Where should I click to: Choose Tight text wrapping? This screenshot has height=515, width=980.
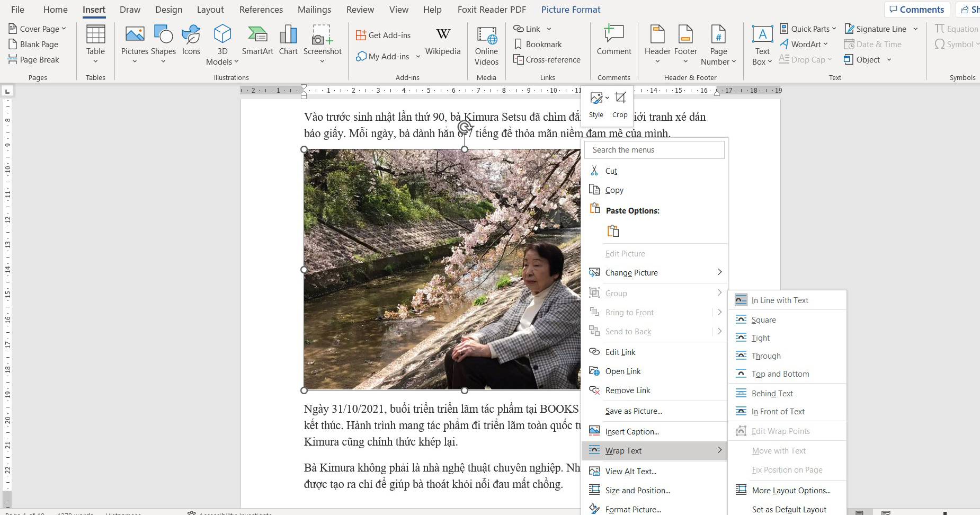[788, 338]
